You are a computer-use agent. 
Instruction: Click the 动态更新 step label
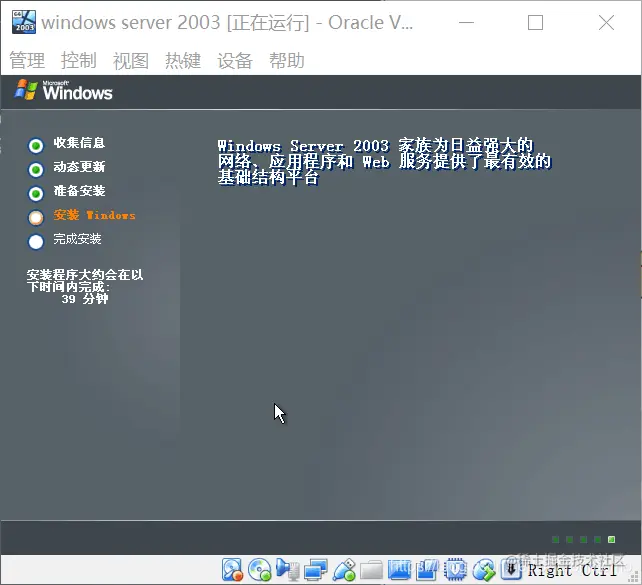click(x=79, y=167)
